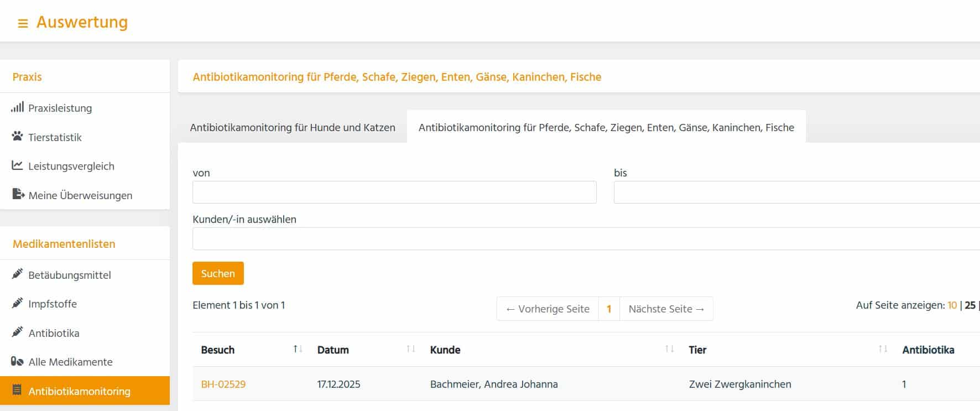
Task: Click the Tierstatistik paw icon
Action: click(17, 137)
